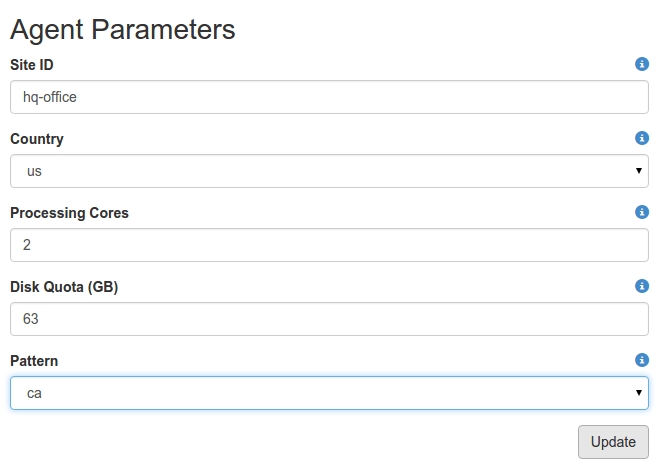657x474 pixels.
Task: Click the hq-office text in Site ID
Action: click(x=50, y=97)
